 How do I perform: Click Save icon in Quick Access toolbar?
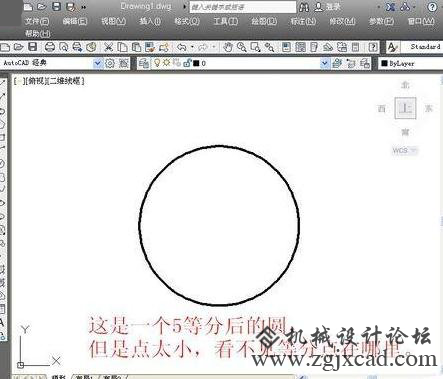57,6
